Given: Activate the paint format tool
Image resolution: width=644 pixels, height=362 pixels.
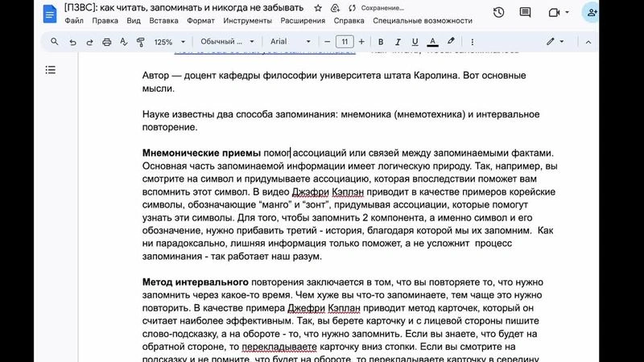Looking at the screenshot, I should pos(140,42).
